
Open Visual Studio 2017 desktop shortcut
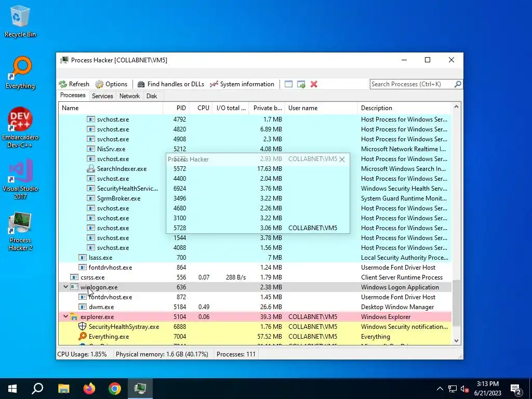pos(20,179)
